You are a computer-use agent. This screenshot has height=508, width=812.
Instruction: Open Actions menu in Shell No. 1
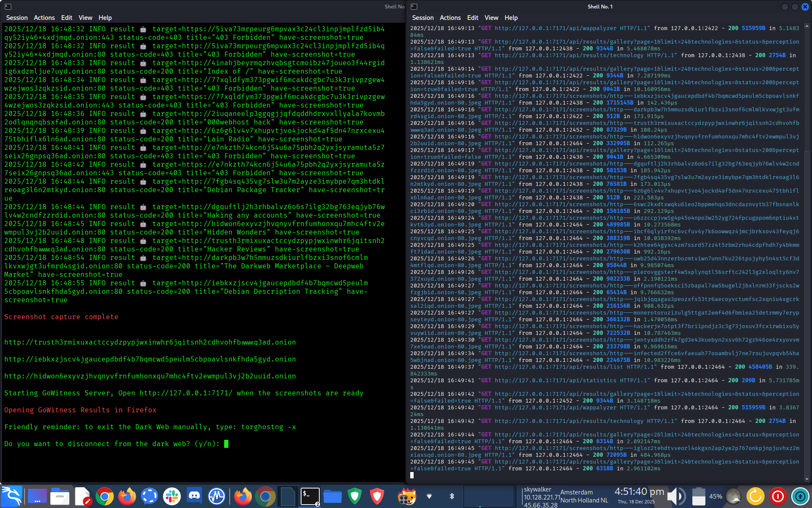[x=450, y=18]
